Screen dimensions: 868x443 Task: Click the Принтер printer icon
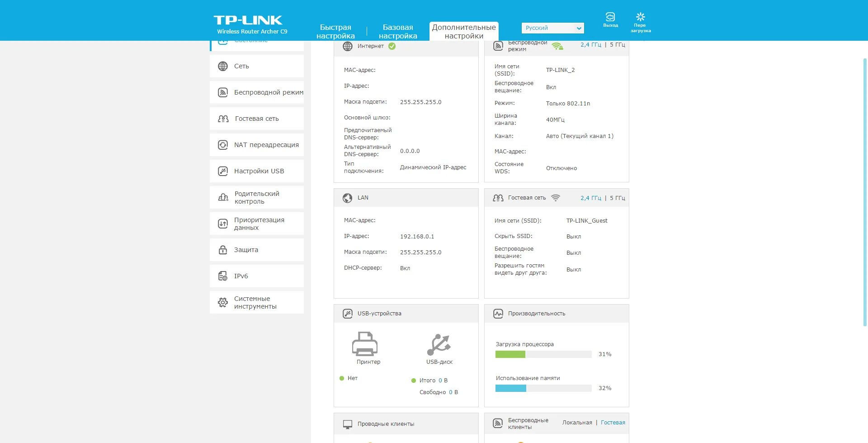pos(365,343)
